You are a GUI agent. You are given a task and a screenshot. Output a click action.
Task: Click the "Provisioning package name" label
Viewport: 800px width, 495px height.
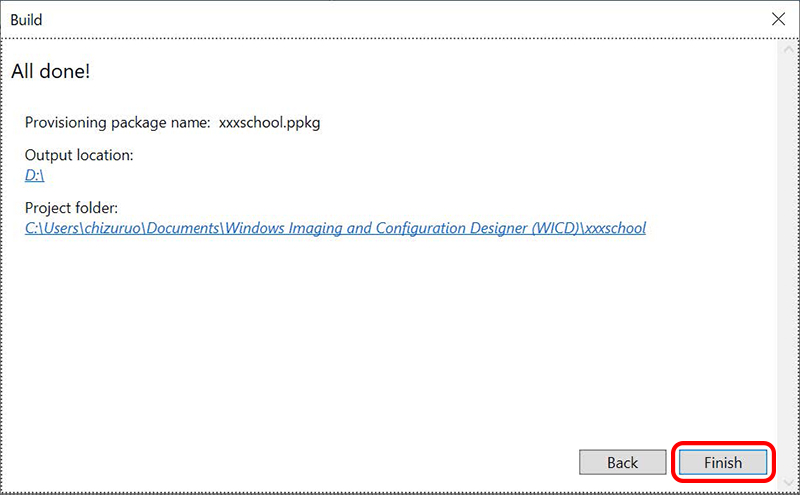pos(117,123)
